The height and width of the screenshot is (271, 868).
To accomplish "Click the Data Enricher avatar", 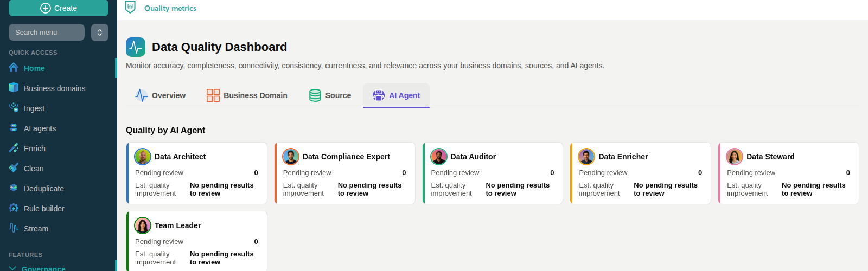I will coord(586,157).
